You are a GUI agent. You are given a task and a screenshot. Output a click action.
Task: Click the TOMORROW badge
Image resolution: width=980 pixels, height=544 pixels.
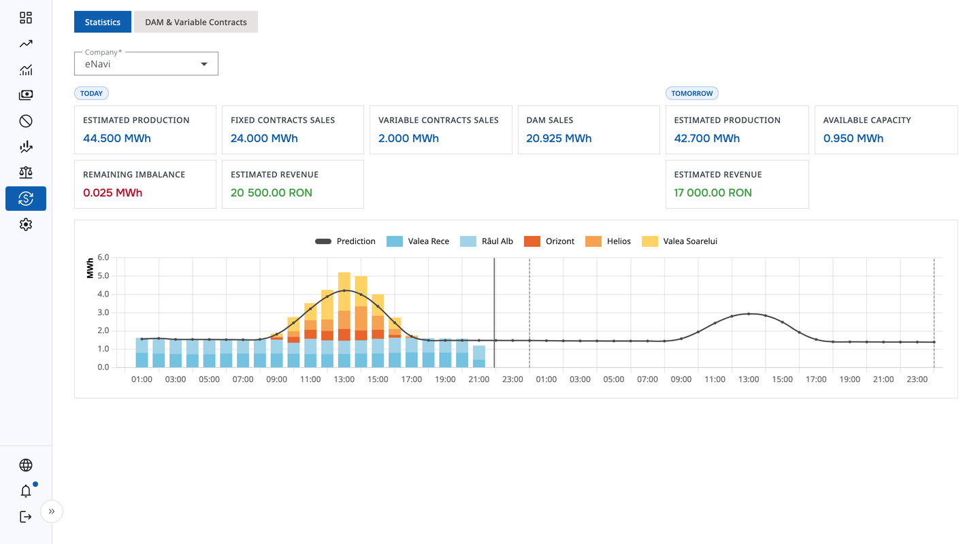(x=691, y=93)
